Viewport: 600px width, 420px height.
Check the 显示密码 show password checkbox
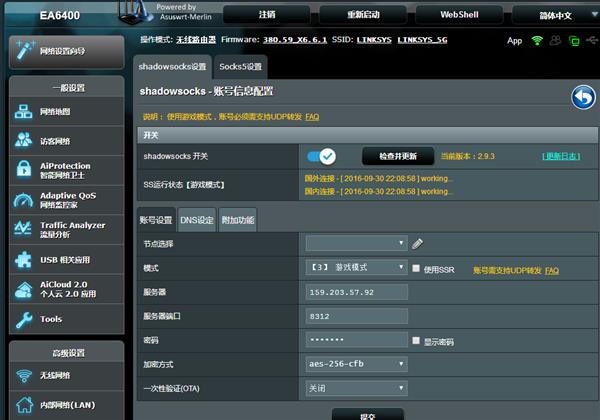coord(416,340)
